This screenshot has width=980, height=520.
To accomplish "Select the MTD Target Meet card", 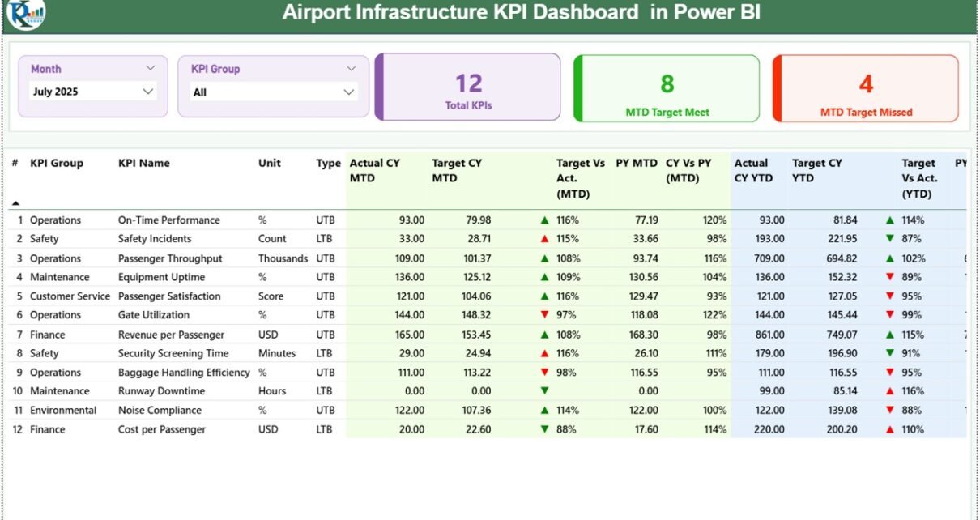I will 667,88.
